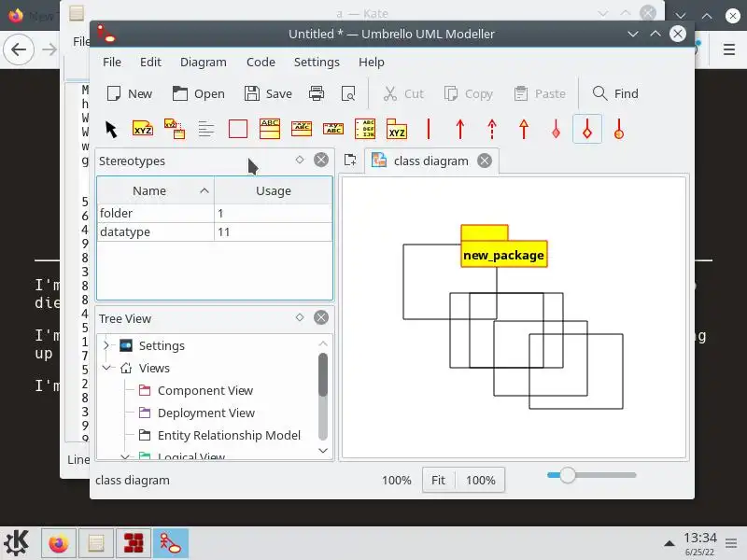Image resolution: width=747 pixels, height=560 pixels.
Task: Open the Edit menu
Action: pyautogui.click(x=150, y=62)
